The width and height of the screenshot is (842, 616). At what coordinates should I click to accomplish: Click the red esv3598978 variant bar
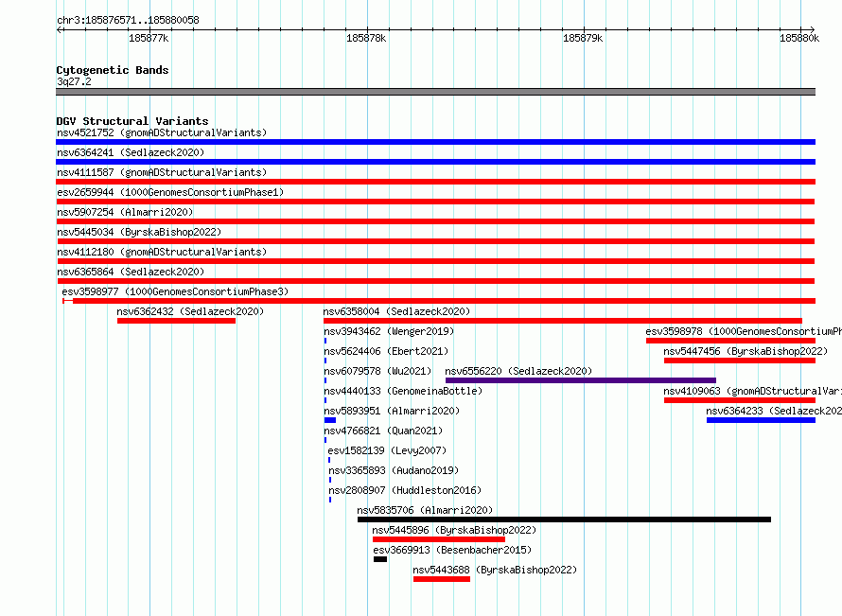click(x=730, y=341)
